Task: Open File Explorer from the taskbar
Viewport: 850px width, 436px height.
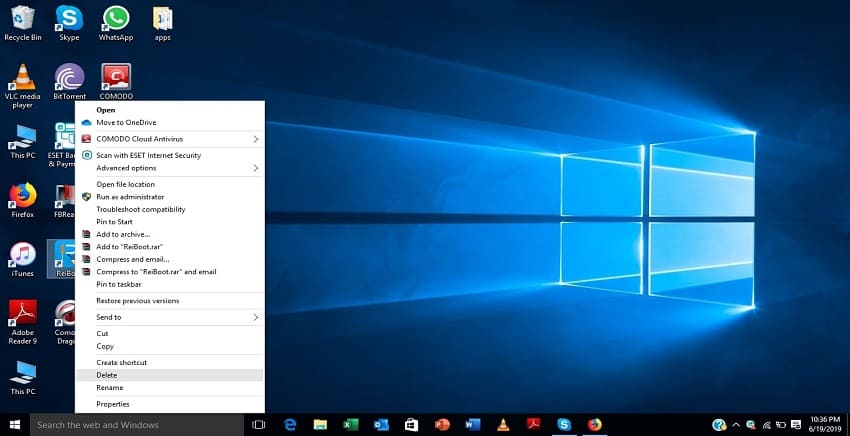Action: click(320, 425)
